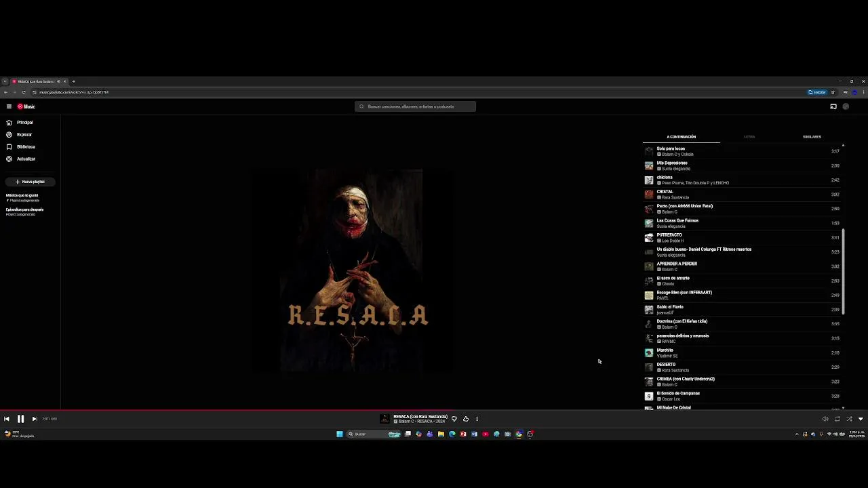Skip to the previous track
Screen dimensions: 868x488
pos(7,419)
